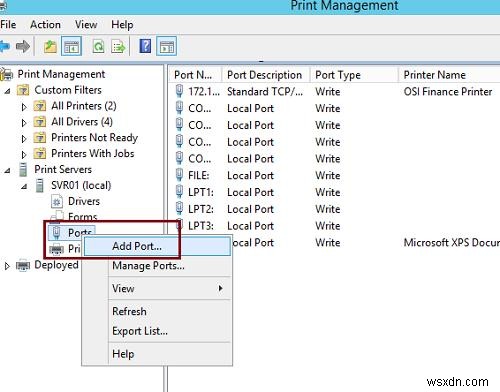Expand the Deployed Printers node
Viewport: 500px width, 392px height.
click(x=7, y=266)
